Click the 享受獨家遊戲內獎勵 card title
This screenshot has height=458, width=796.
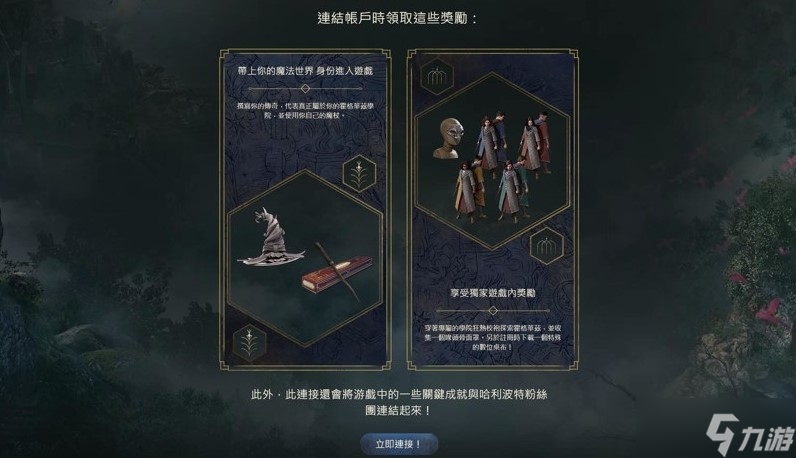click(x=493, y=293)
